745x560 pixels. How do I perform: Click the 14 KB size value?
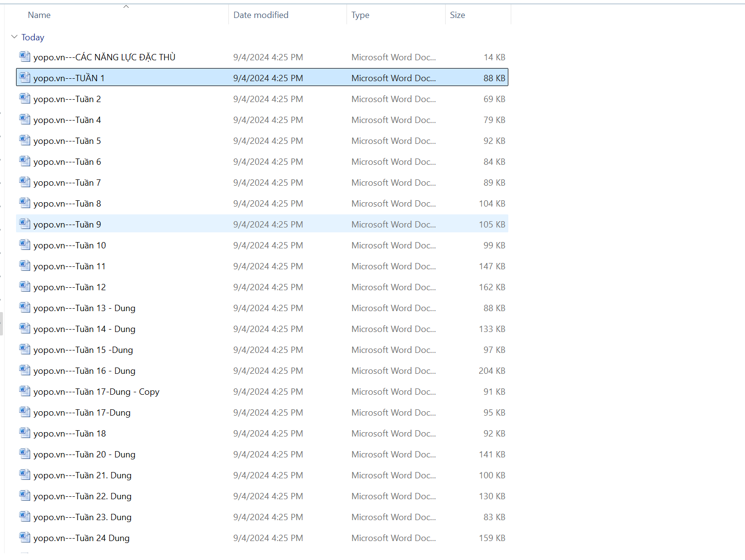(494, 57)
